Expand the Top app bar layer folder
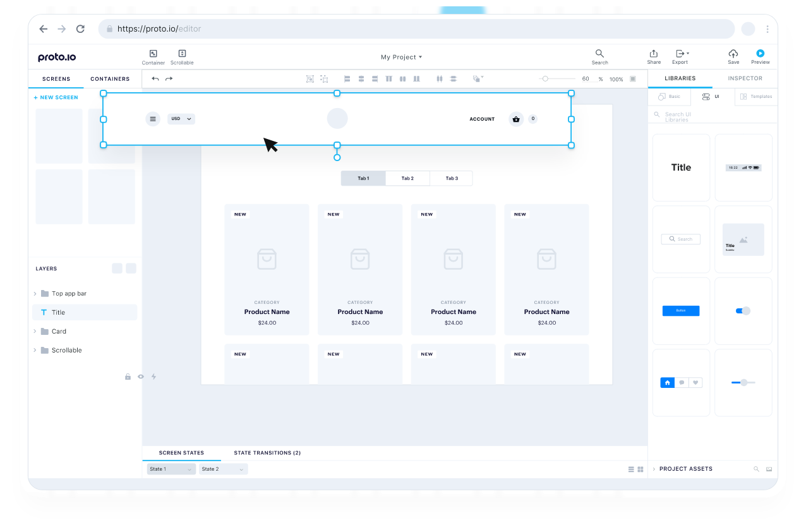The width and height of the screenshot is (806, 532). point(35,294)
